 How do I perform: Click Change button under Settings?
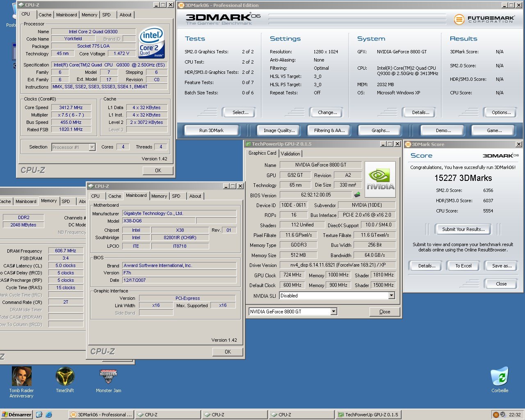pos(327,112)
